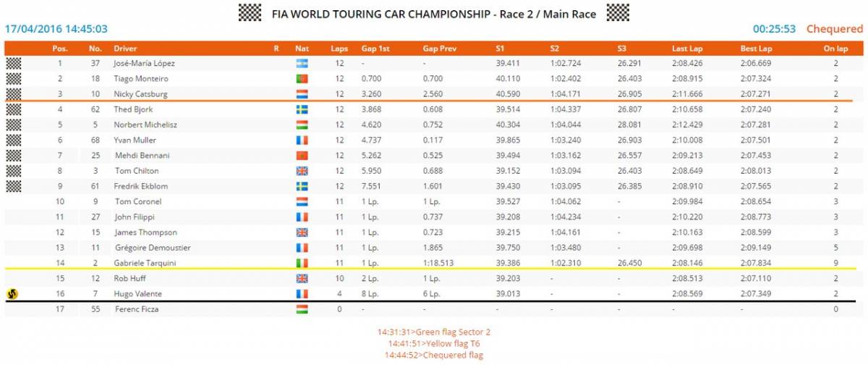Click the Morocco flag for Mehdi Bennani

coord(302,156)
